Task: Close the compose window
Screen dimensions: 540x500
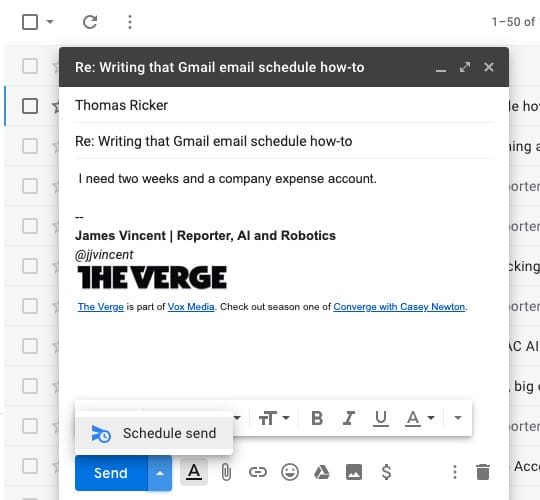Action: 489,67
